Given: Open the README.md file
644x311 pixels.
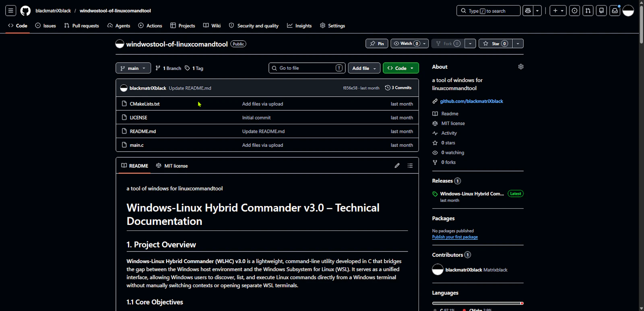Looking at the screenshot, I should click(143, 131).
